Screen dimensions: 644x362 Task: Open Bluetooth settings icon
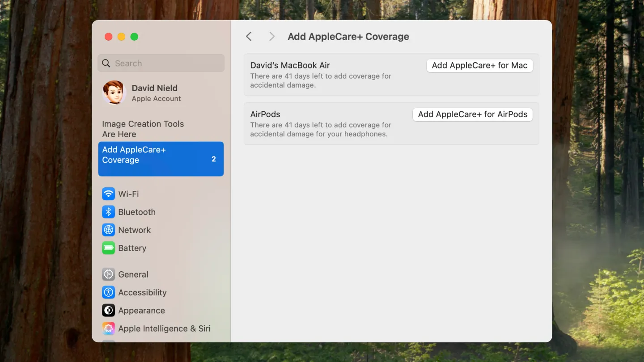pos(108,212)
